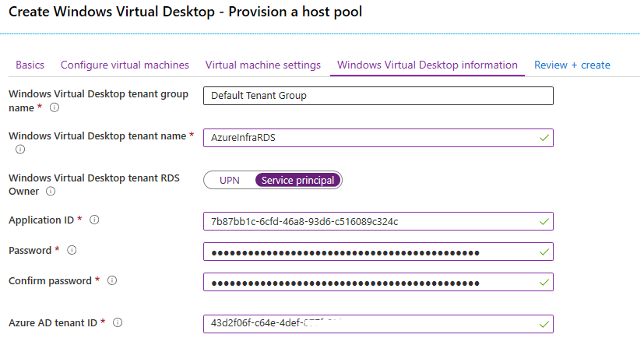
Task: Click the validation checkmark in tenant name field
Action: pos(544,138)
